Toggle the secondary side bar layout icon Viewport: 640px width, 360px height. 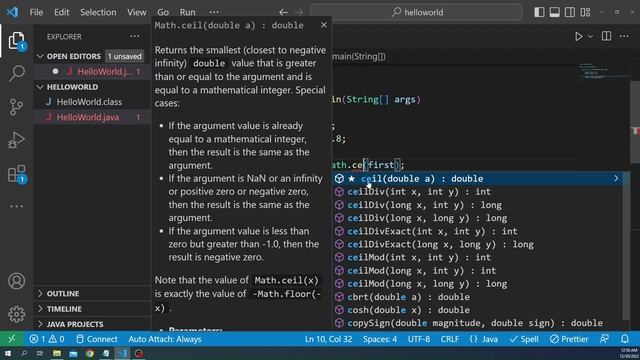pyautogui.click(x=570, y=12)
